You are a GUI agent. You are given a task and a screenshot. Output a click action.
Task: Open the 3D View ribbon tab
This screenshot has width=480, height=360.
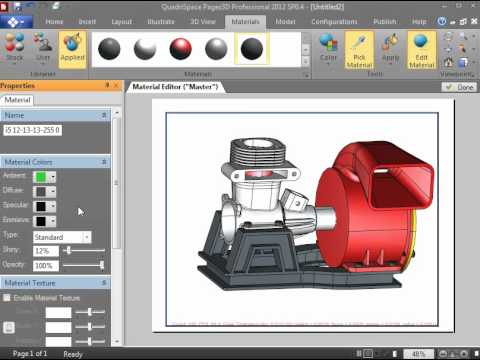(x=203, y=22)
